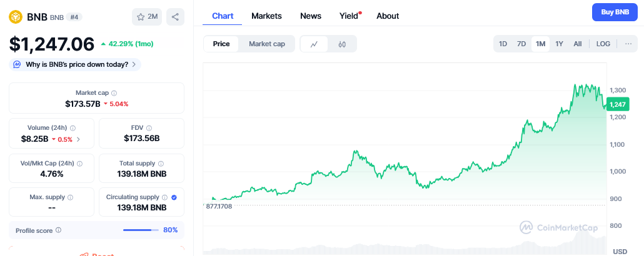Select the 1Y time range
The height and width of the screenshot is (256, 644).
[x=560, y=44]
